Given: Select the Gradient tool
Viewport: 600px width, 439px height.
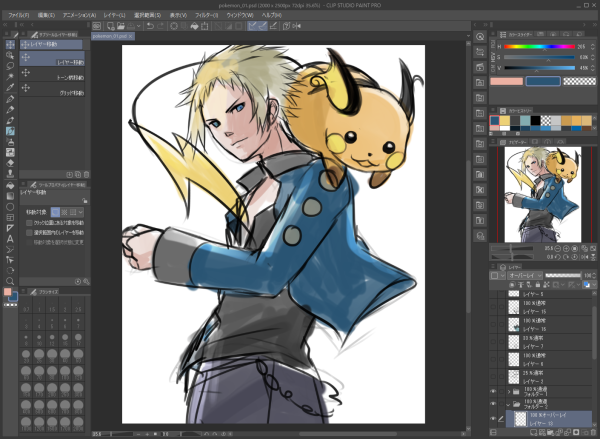Looking at the screenshot, I should point(10,196).
